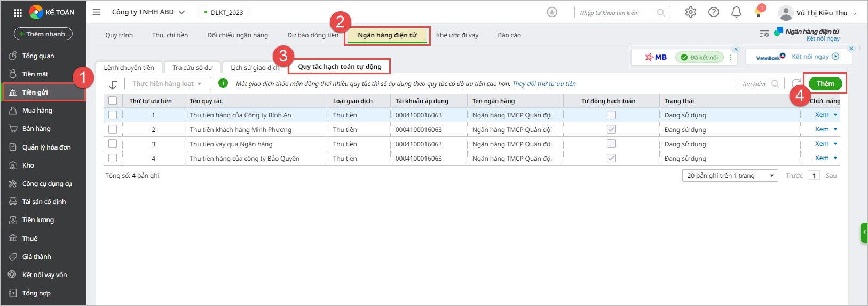Click the green Thêm button
Viewport: 868px width, 306px height.
825,84
